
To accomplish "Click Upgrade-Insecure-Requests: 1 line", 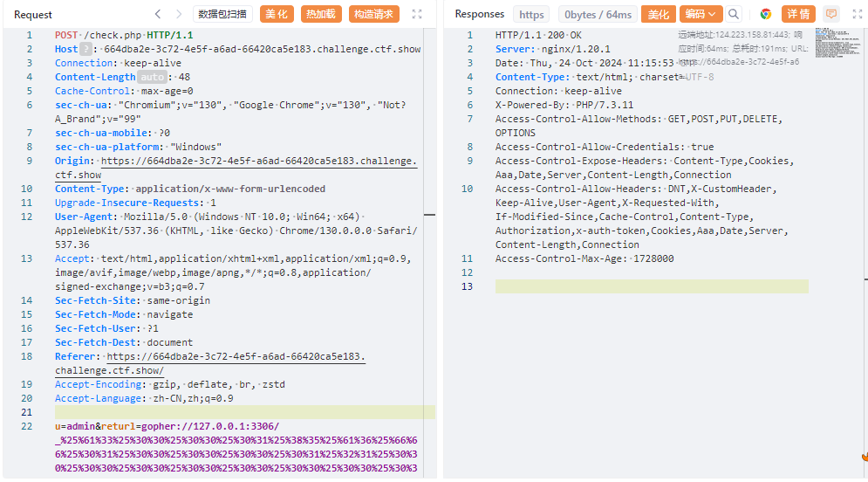I will click(x=135, y=203).
